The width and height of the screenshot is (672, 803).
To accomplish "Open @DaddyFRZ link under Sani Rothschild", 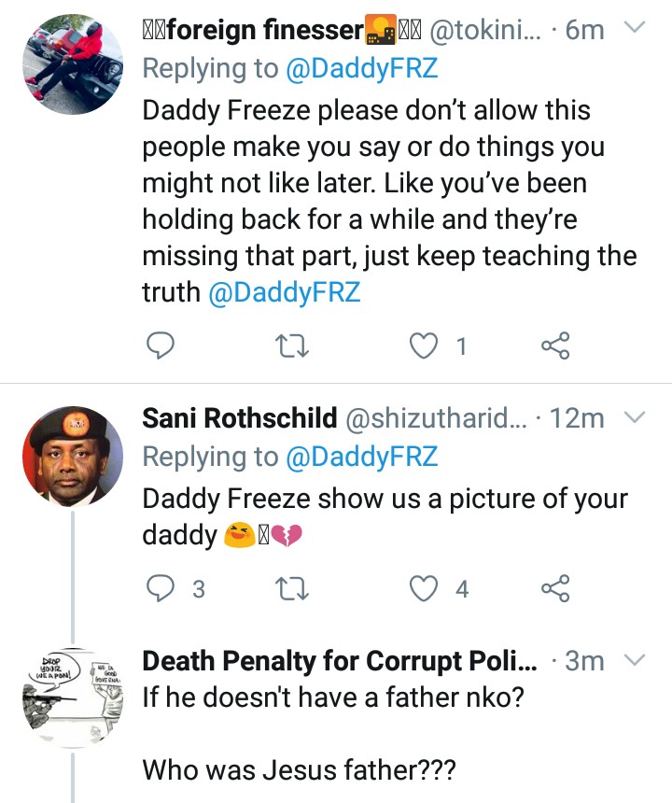I will tap(358, 457).
